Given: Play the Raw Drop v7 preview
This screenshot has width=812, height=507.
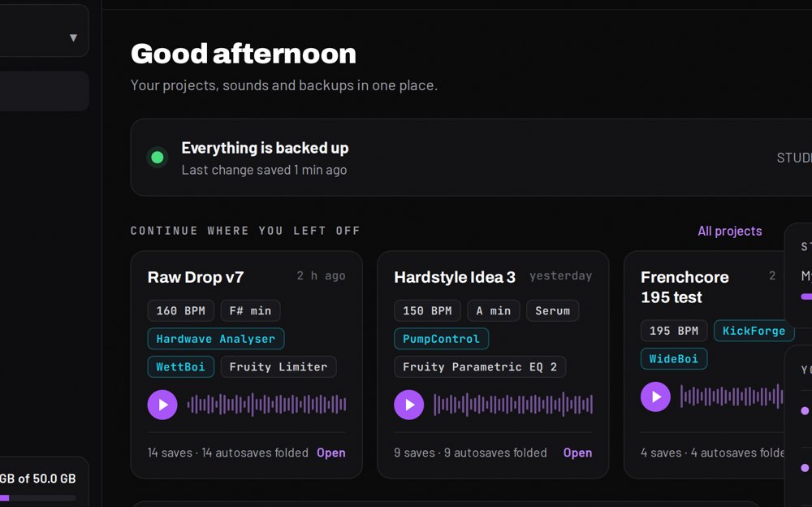Looking at the screenshot, I should click(162, 405).
